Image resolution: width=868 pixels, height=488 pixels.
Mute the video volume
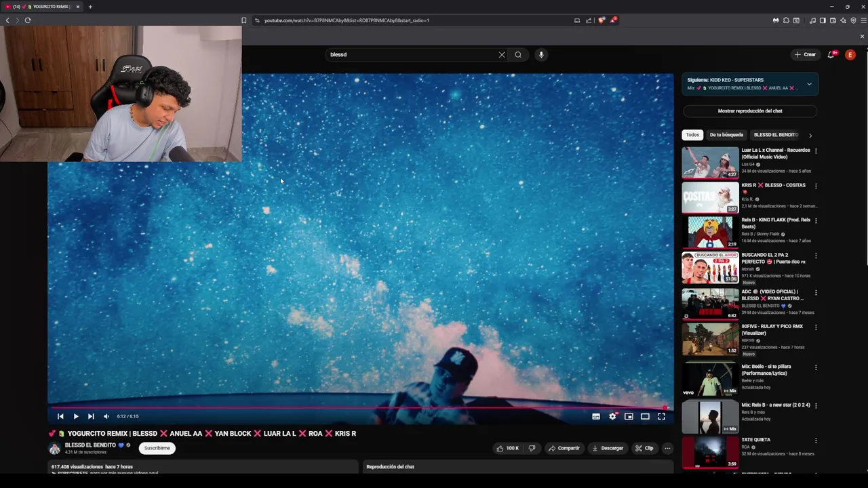106,416
